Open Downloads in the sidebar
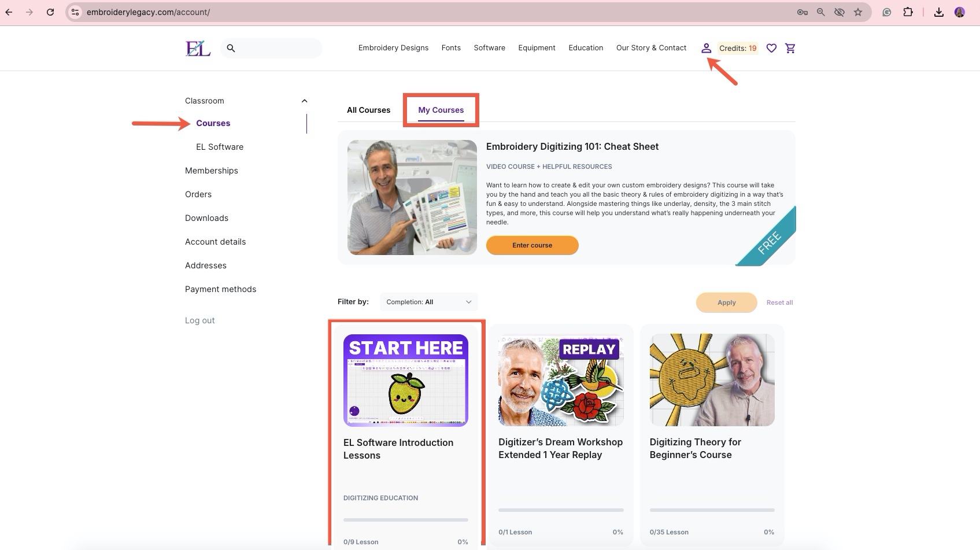The height and width of the screenshot is (550, 980). [x=206, y=218]
